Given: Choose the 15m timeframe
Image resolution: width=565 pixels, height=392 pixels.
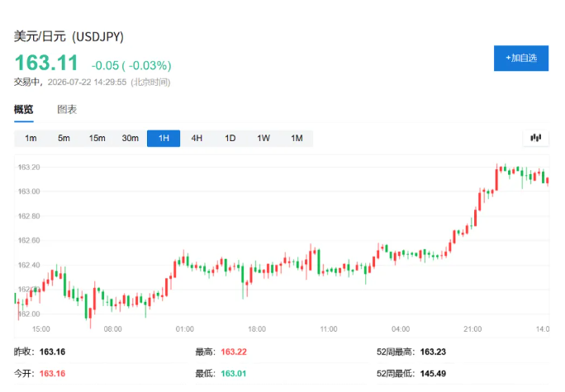Looking at the screenshot, I should (x=97, y=138).
